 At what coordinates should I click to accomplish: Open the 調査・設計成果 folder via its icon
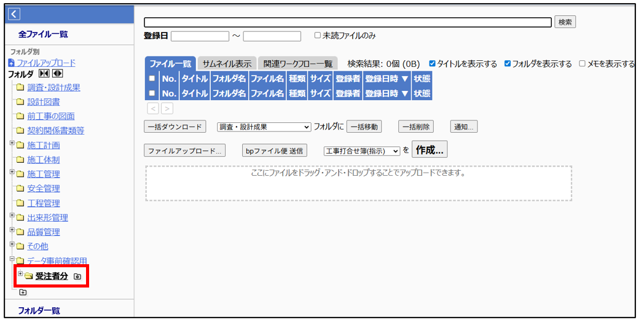click(x=20, y=88)
